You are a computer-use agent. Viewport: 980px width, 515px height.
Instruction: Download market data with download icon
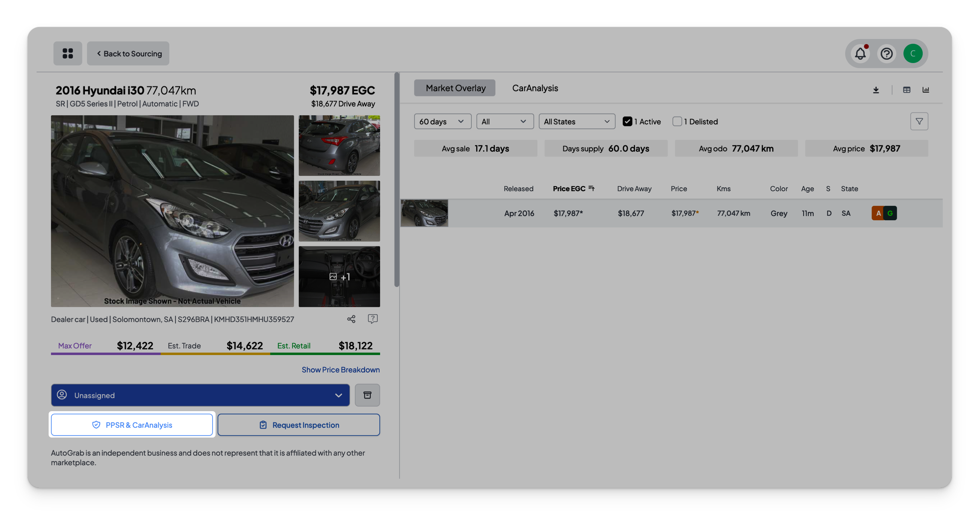(876, 90)
